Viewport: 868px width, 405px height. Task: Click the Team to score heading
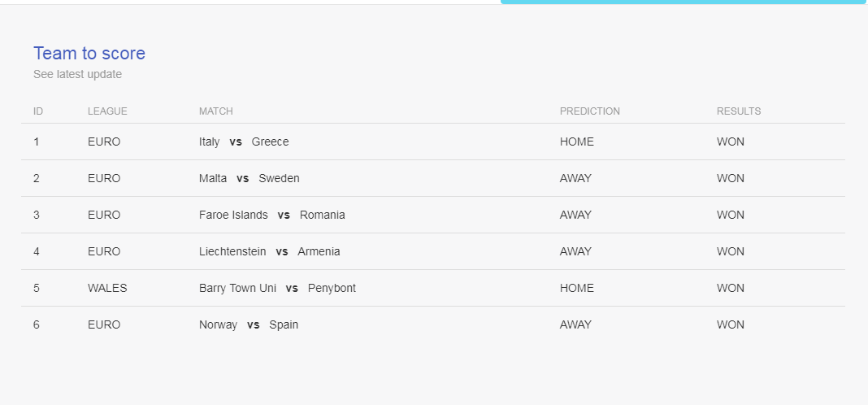[x=89, y=53]
